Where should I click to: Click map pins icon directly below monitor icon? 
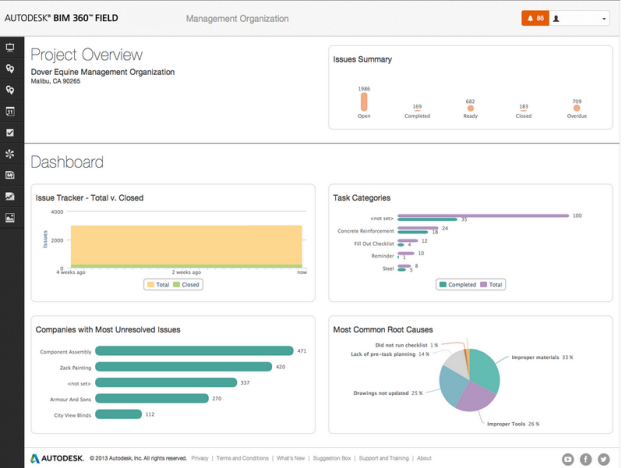[10, 69]
